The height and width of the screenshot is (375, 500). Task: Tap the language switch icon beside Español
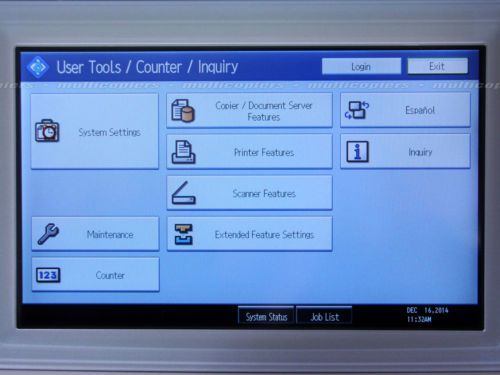(x=357, y=110)
